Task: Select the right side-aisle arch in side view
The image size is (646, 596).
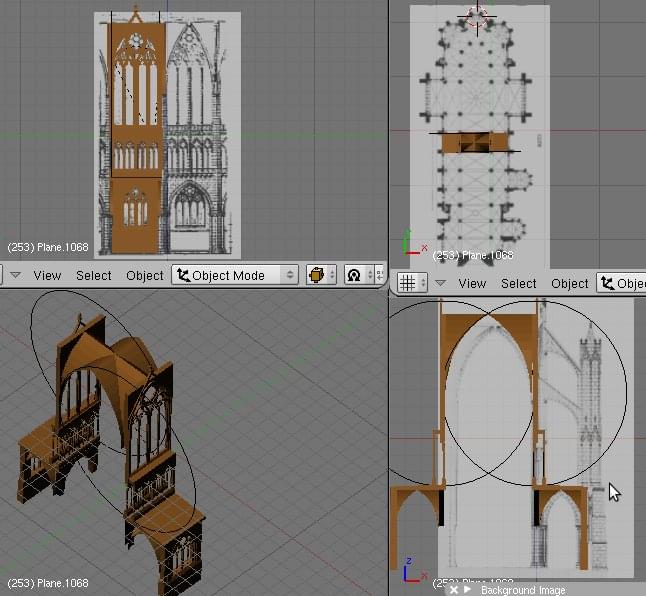Action: [x=561, y=527]
